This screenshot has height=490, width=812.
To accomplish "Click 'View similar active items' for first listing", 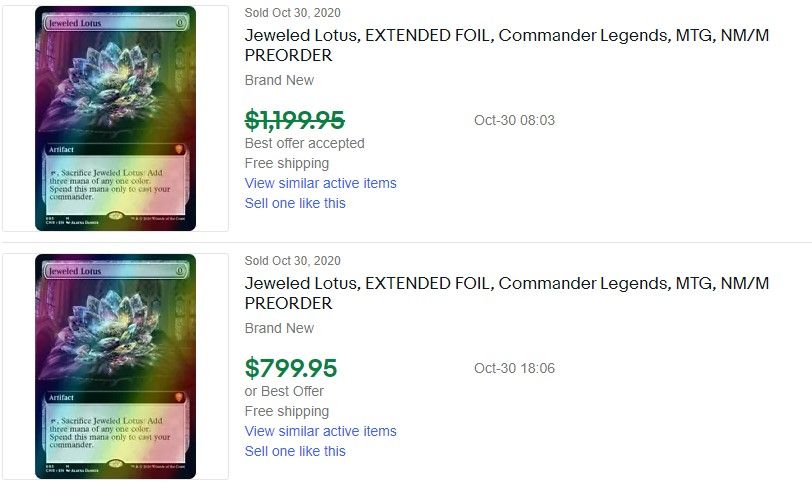I will [x=321, y=183].
